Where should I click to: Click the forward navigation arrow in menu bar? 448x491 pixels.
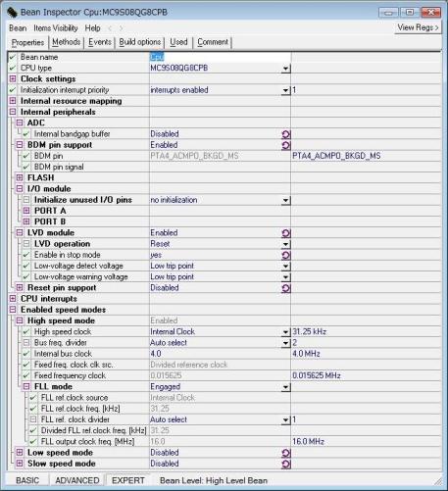coord(121,28)
